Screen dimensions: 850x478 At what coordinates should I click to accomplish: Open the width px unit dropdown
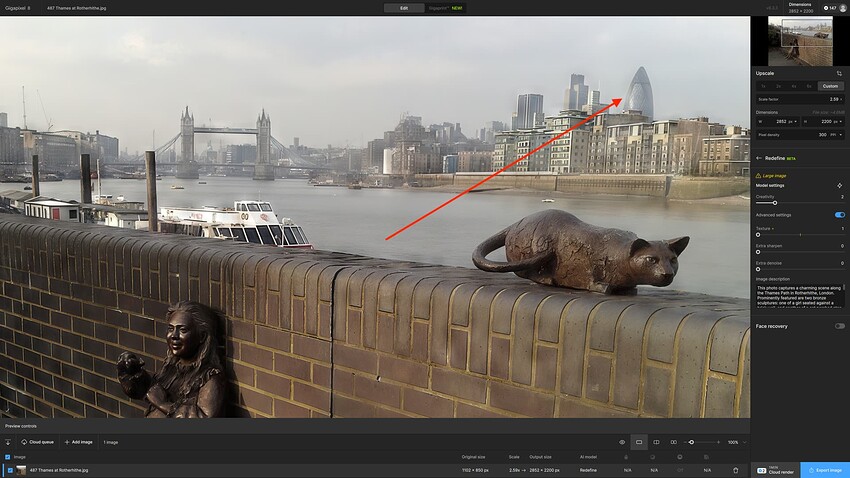point(790,121)
